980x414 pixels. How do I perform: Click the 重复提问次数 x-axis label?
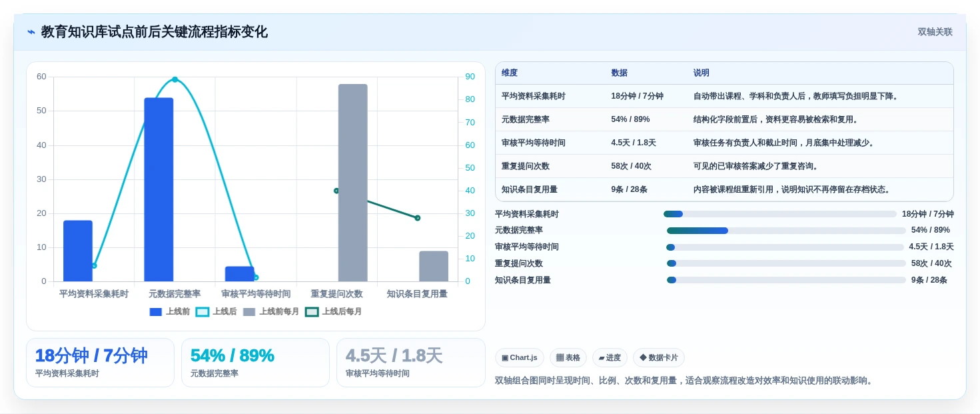pos(337,293)
